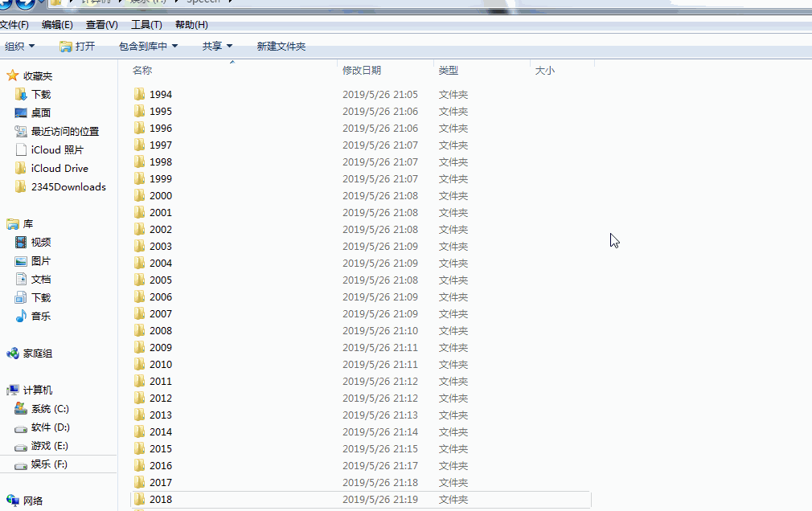Select the 家庭组 icon
Image resolution: width=812 pixels, height=511 pixels.
12,353
